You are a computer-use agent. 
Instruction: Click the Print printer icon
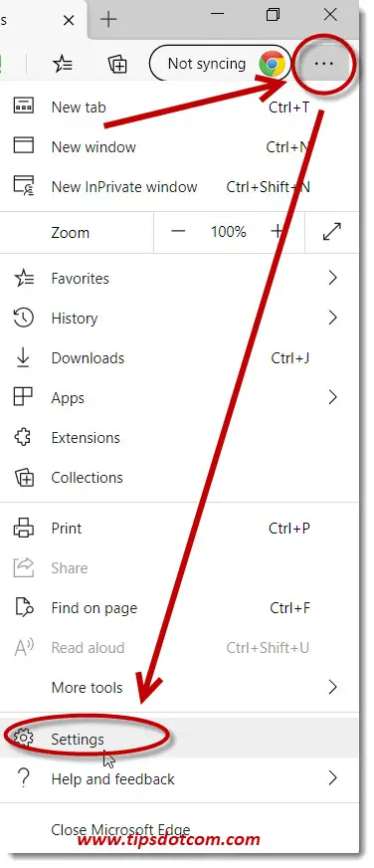click(x=24, y=529)
